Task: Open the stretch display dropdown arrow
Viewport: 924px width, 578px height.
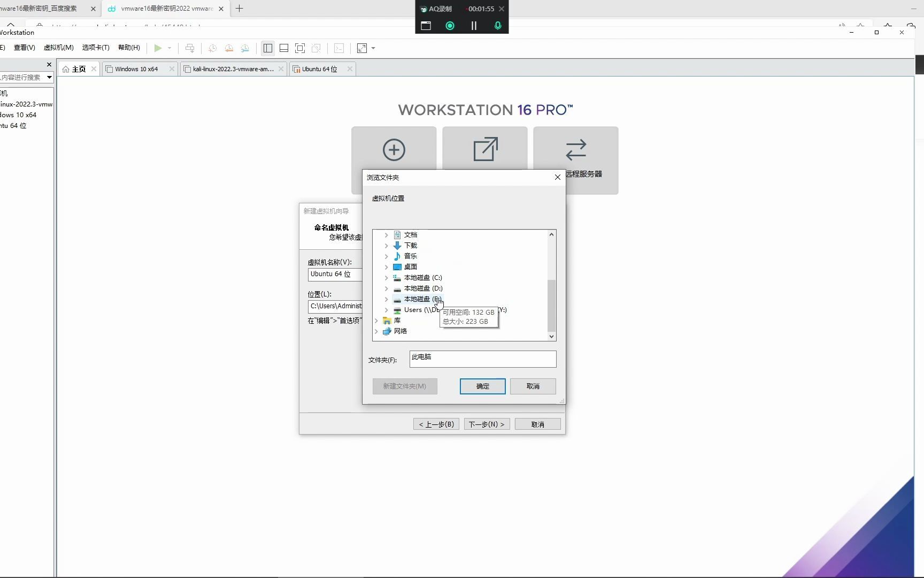Action: pyautogui.click(x=373, y=48)
